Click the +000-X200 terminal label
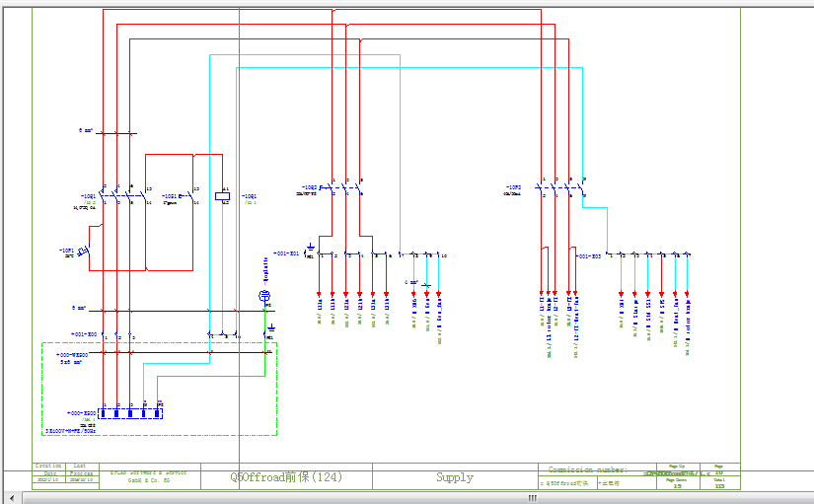Screen dimensions: 814x504 81,413
